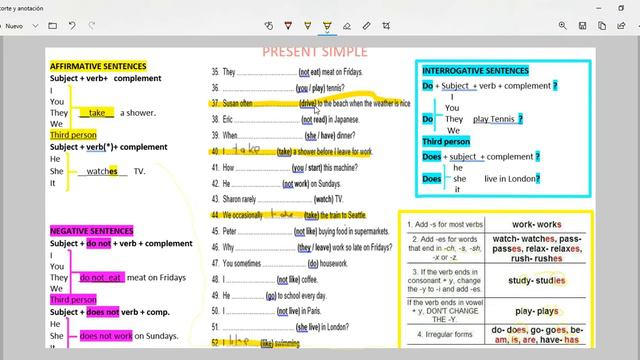The height and width of the screenshot is (360, 640).
Task: Click the highlighted word take in a shower
Action: coord(97,113)
